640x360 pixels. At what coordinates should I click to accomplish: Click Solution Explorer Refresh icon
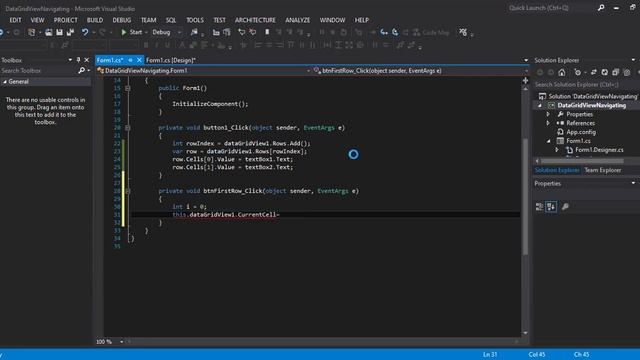point(604,72)
